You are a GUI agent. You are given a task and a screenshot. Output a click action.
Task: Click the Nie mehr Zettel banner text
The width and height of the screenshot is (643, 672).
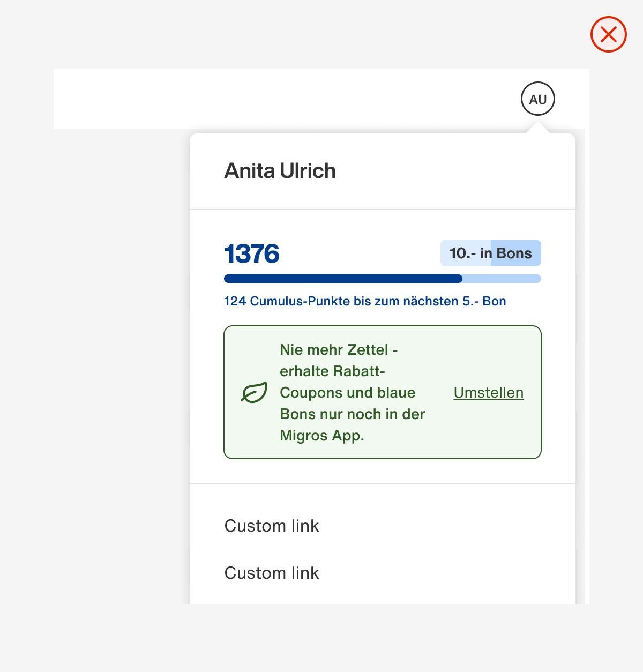coord(353,392)
